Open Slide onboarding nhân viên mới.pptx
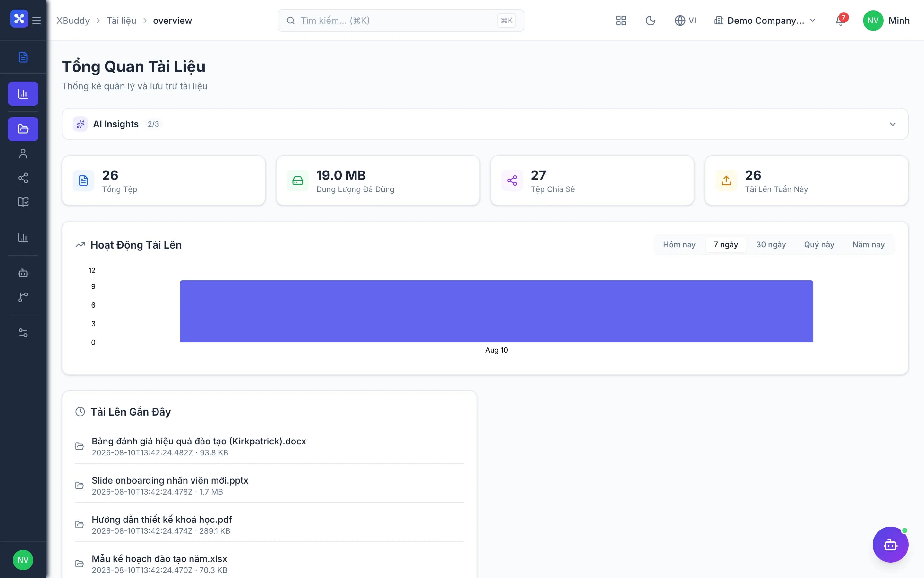Viewport: 924px width, 578px height. [269, 486]
